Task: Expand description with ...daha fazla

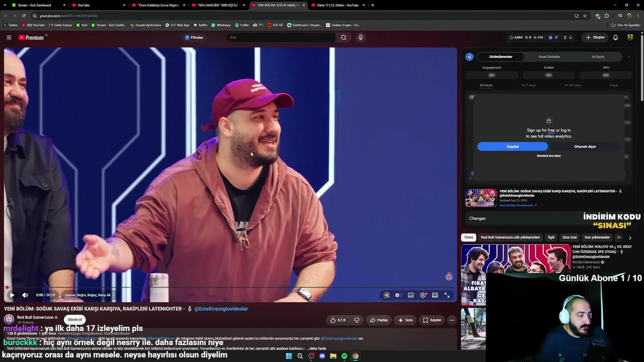Action: point(317,348)
